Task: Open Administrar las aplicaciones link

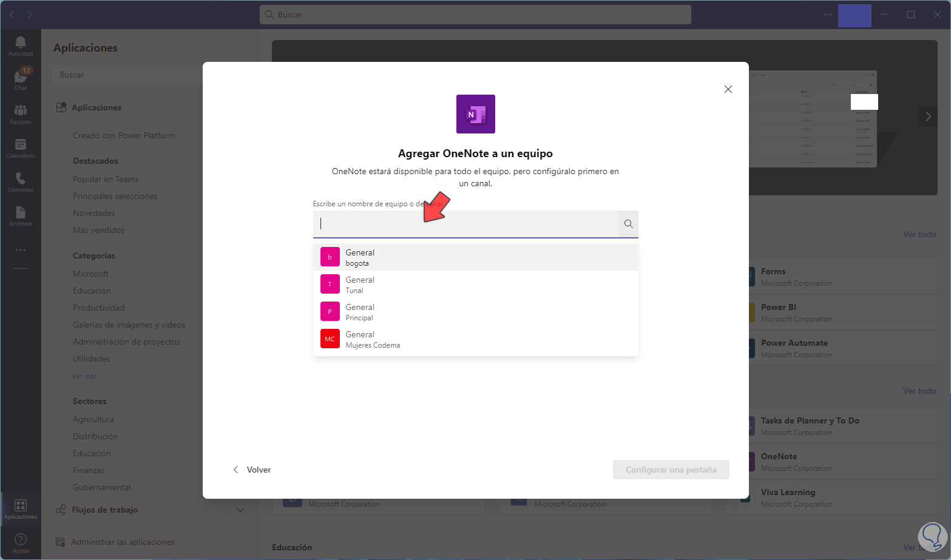Action: tap(123, 542)
